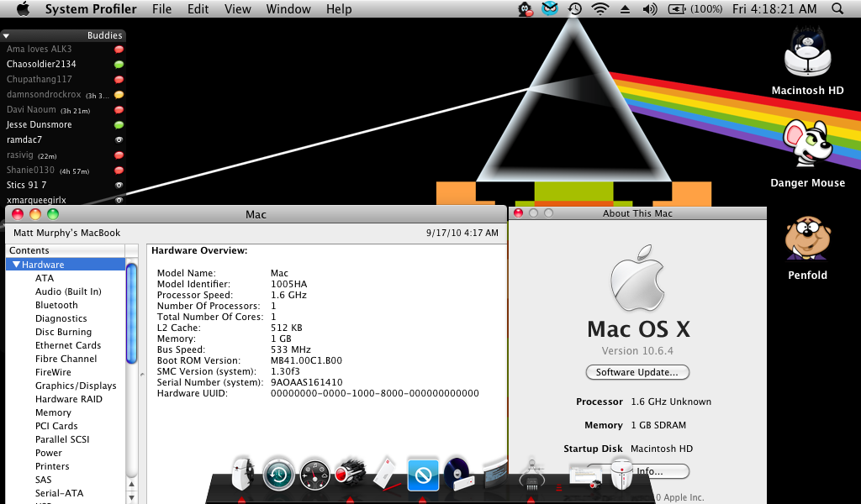Click the red status dot beside Chupathang117
The width and height of the screenshot is (861, 504).
119,80
